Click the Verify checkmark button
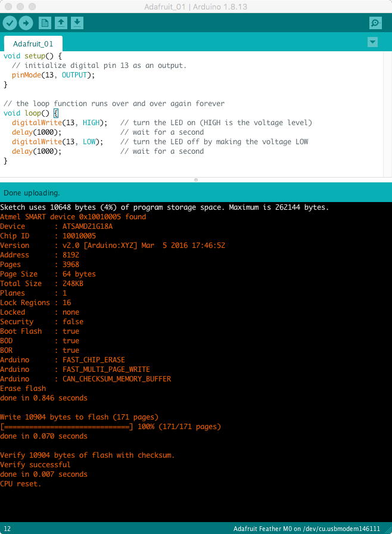 (10, 23)
